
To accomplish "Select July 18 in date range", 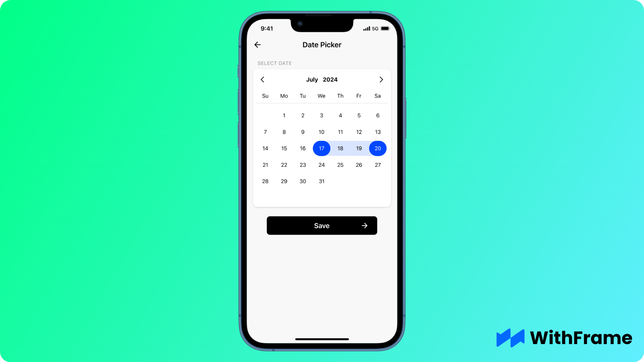I will coord(340,148).
